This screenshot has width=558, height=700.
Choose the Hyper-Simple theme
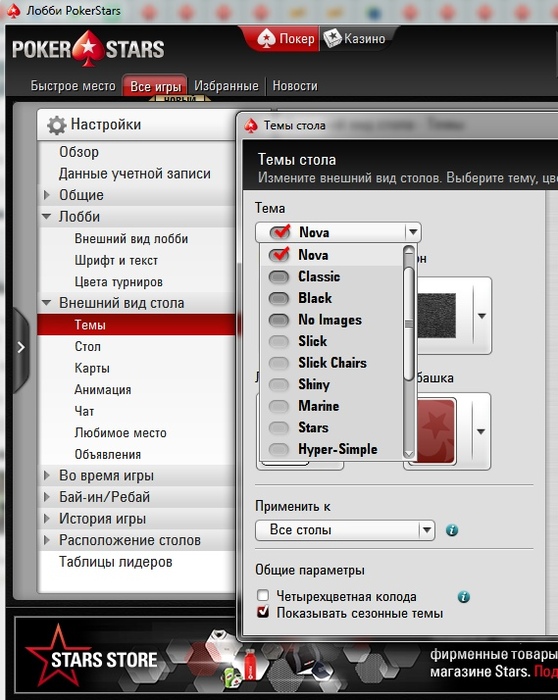pyautogui.click(x=331, y=449)
